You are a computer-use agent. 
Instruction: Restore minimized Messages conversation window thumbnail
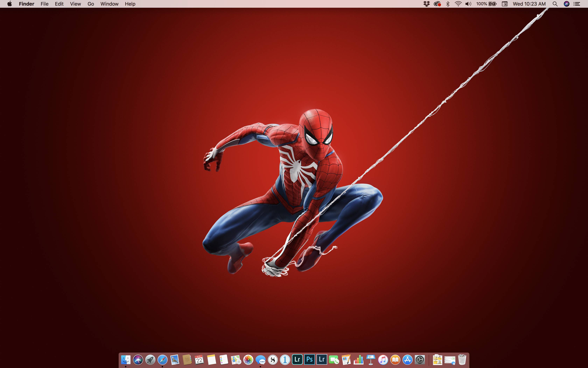coord(450,360)
